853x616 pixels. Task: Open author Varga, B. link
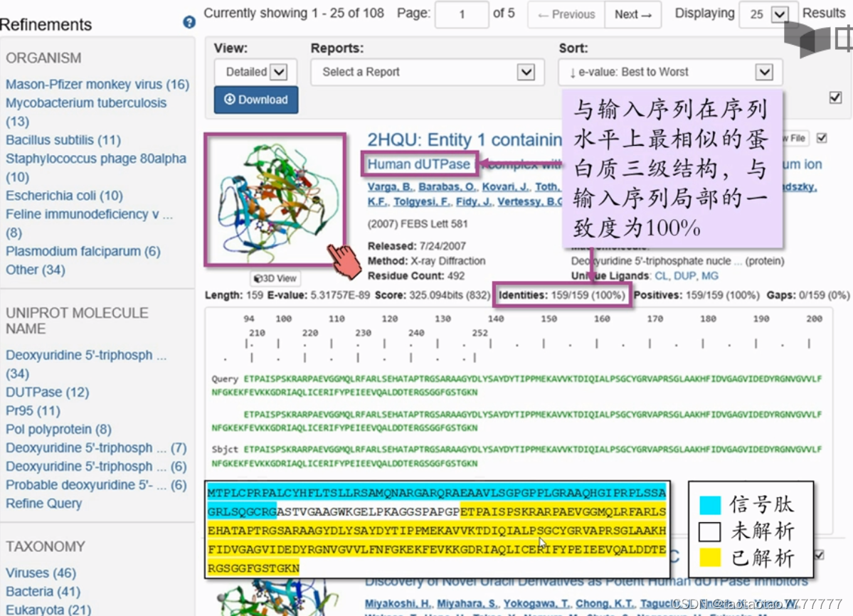[390, 186]
